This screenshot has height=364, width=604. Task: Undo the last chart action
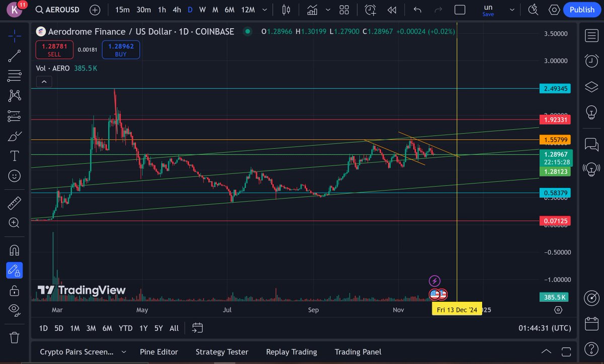[x=417, y=10]
